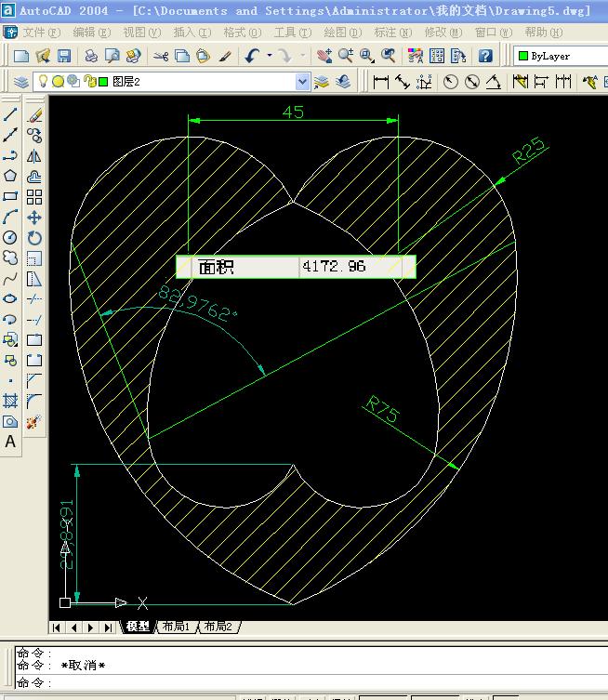Image resolution: width=608 pixels, height=700 pixels.
Task: Click the Radius dimension icon
Action: click(x=450, y=82)
